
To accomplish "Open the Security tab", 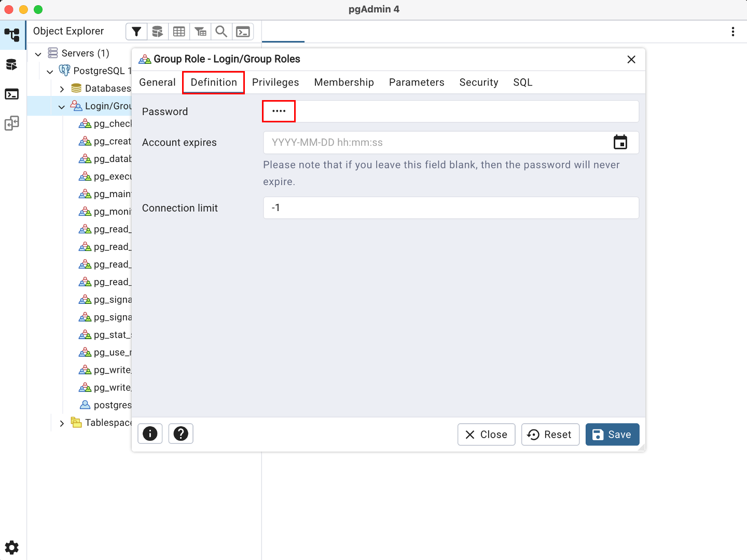I will pos(479,82).
